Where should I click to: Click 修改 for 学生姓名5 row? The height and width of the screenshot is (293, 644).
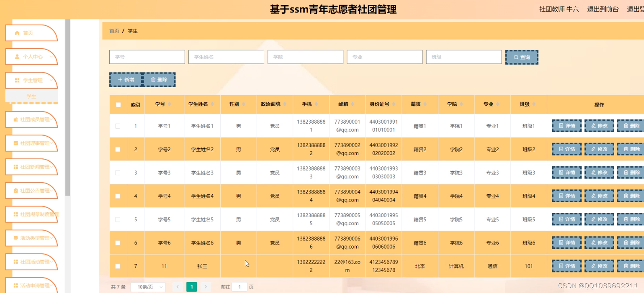(599, 219)
